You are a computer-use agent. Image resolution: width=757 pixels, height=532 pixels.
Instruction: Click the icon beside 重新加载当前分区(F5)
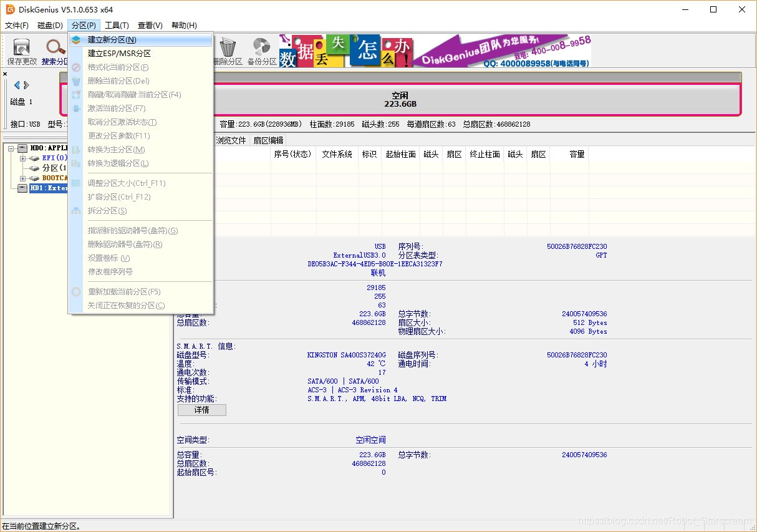(76, 292)
